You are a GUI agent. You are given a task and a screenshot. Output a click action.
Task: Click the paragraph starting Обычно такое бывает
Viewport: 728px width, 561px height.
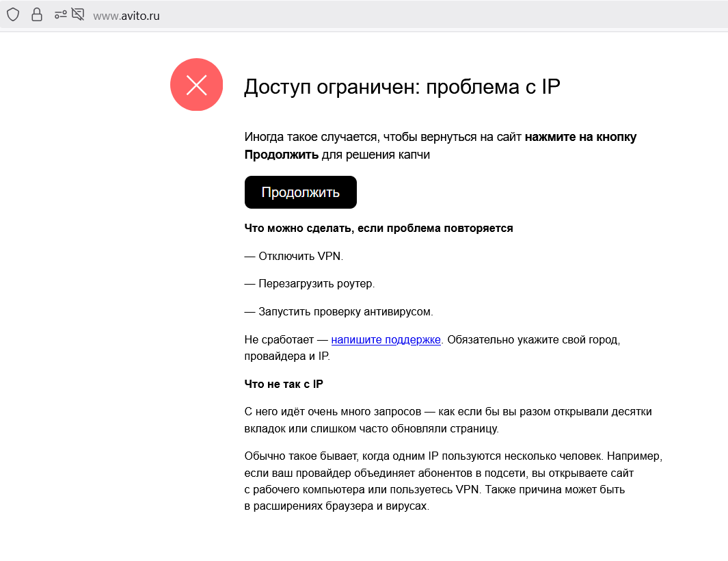[x=453, y=481]
